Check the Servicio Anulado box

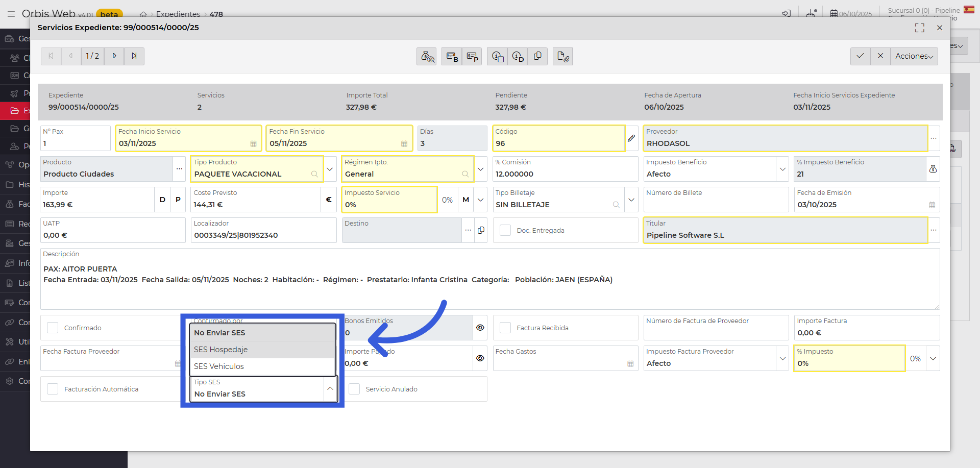click(x=354, y=389)
